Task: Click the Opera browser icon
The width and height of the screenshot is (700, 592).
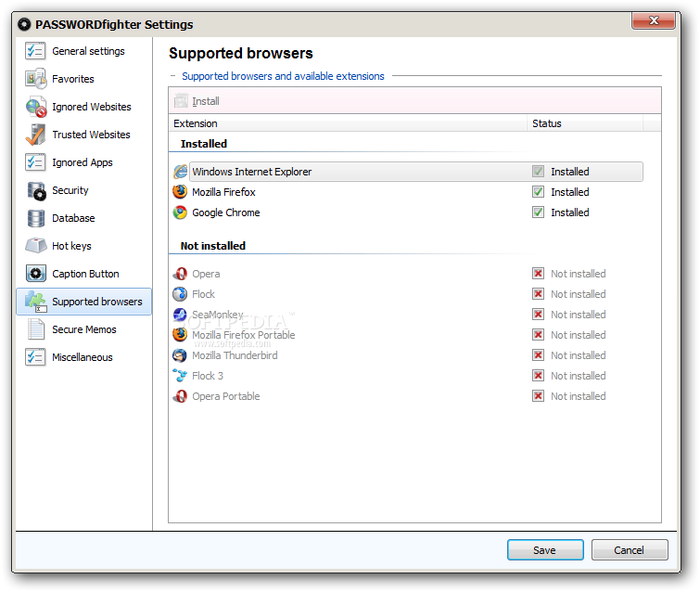Action: [x=180, y=274]
